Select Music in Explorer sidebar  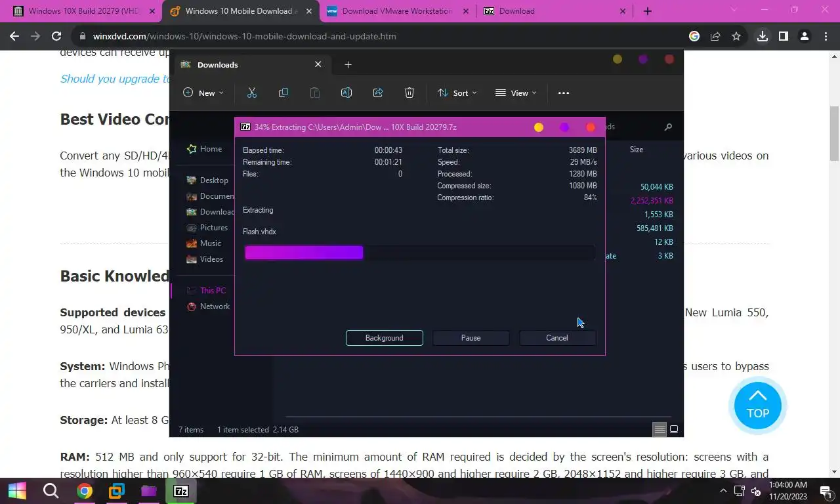[204, 243]
